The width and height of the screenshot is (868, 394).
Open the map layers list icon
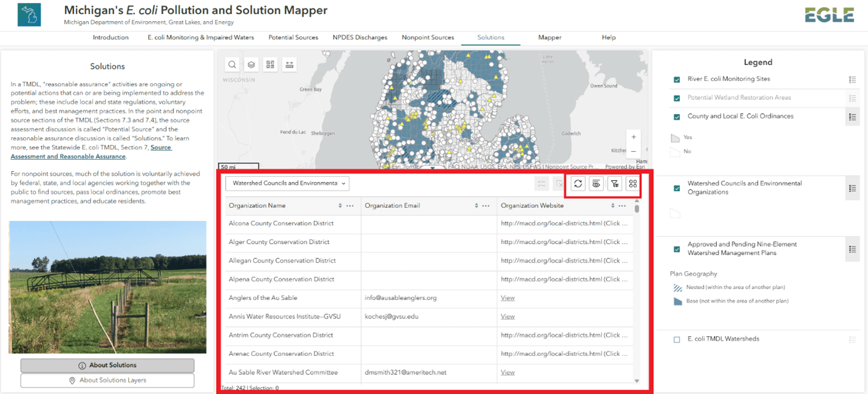click(x=251, y=64)
